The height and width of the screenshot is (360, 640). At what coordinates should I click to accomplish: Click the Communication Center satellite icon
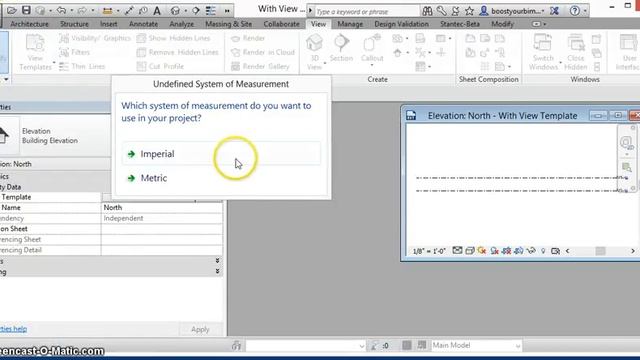pos(456,11)
